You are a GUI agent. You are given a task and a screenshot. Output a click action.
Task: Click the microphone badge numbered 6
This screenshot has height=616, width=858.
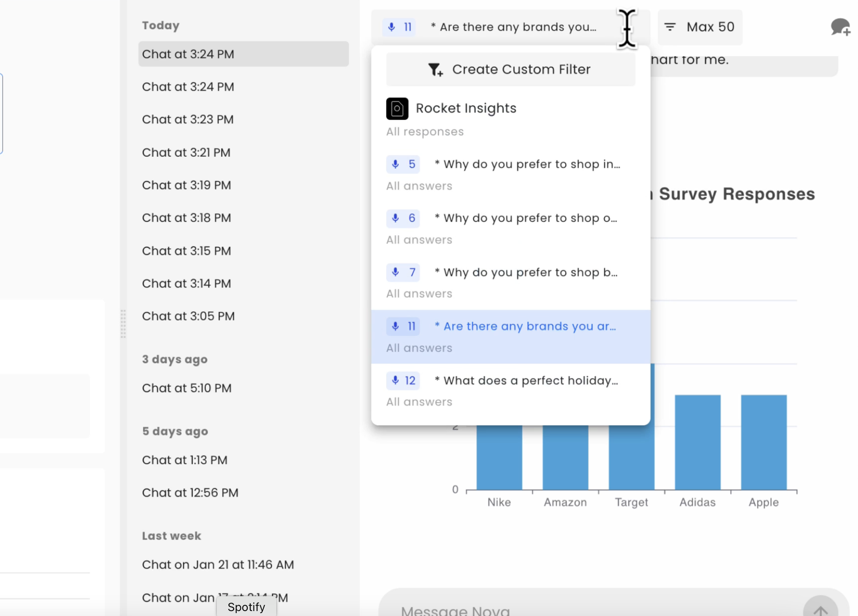coord(403,218)
